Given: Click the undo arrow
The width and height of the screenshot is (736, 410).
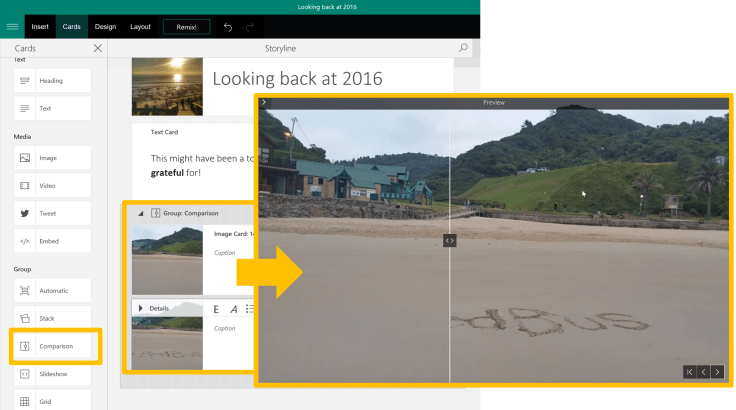Looking at the screenshot, I should (x=228, y=27).
